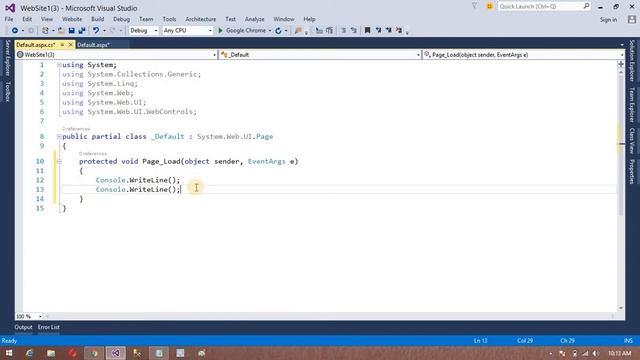Open the 100 % zoom level dropdown
The height and width of the screenshot is (360, 640).
click(29, 316)
